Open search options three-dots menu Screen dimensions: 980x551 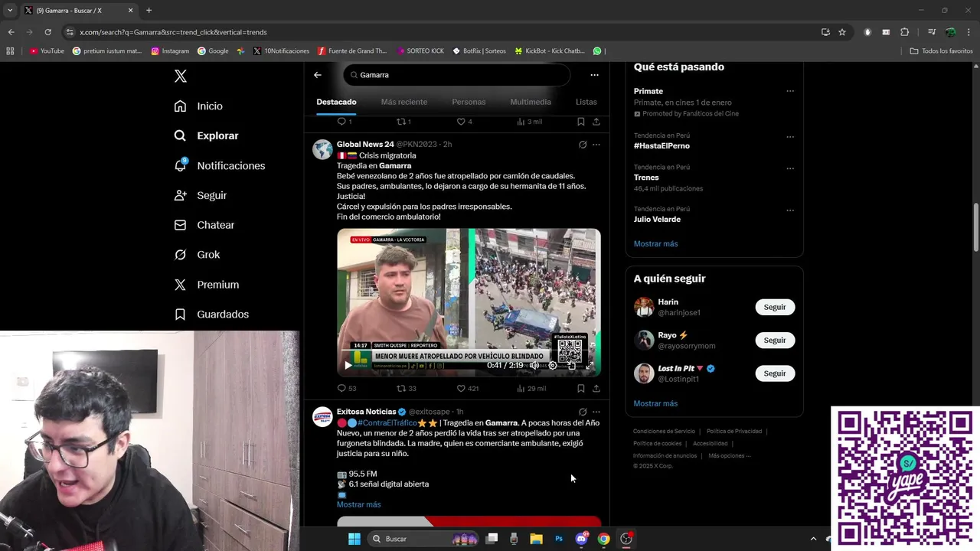click(594, 75)
